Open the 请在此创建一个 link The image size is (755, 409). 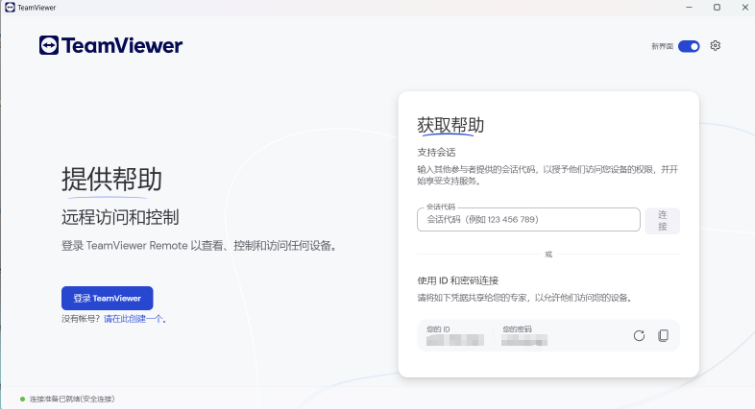135,319
